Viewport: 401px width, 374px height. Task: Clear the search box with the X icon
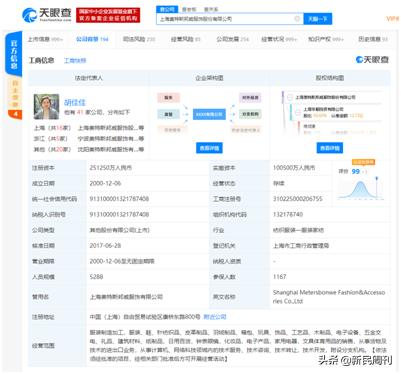[x=297, y=19]
